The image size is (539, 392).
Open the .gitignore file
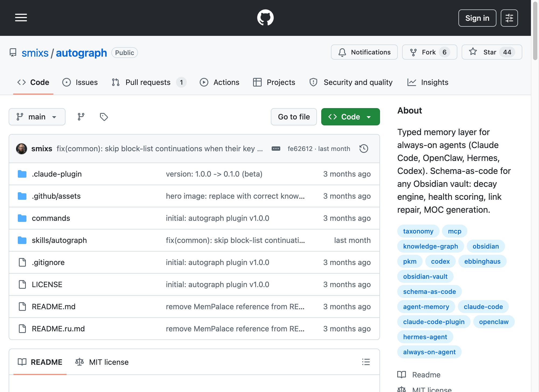tap(48, 262)
